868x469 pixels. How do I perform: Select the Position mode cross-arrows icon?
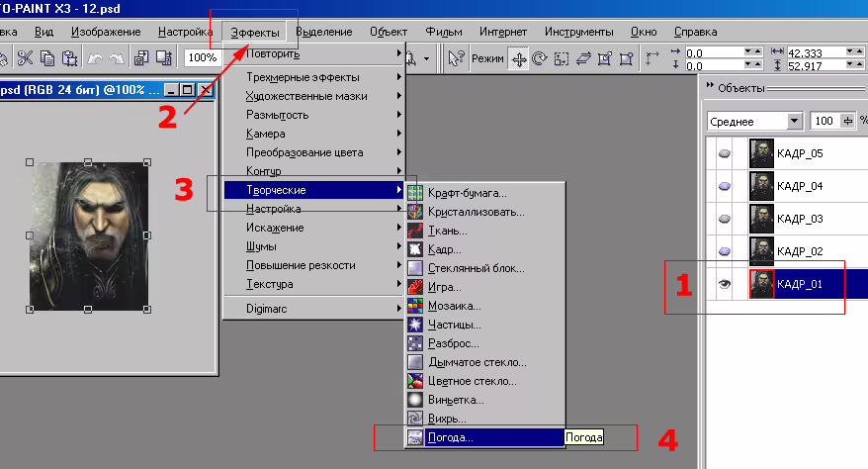[519, 58]
